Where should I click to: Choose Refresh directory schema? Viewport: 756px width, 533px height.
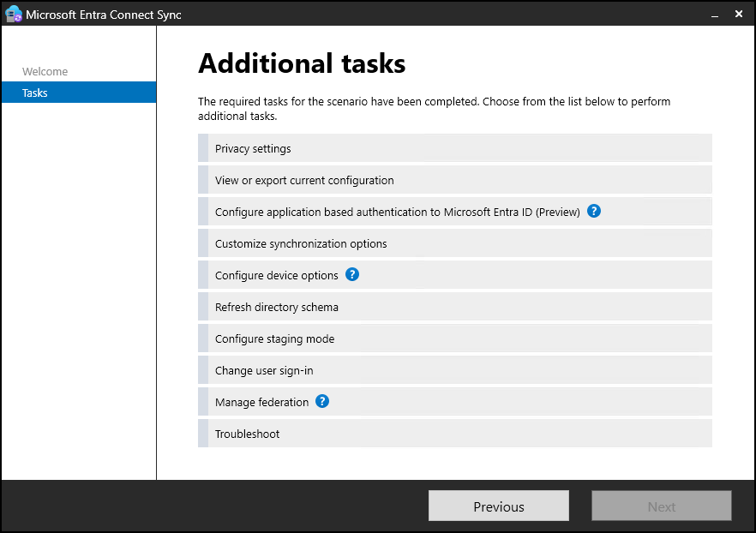click(276, 308)
